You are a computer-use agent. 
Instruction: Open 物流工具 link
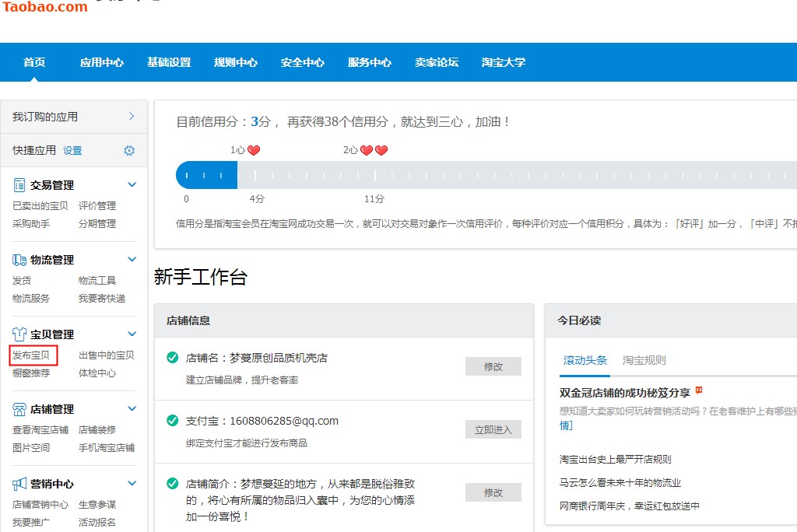[97, 281]
